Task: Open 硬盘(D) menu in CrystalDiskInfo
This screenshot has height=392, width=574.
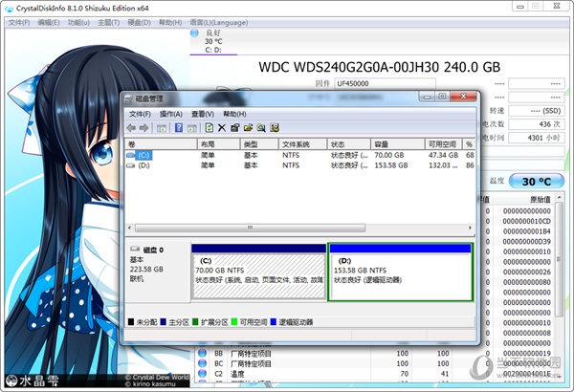Action: point(139,23)
